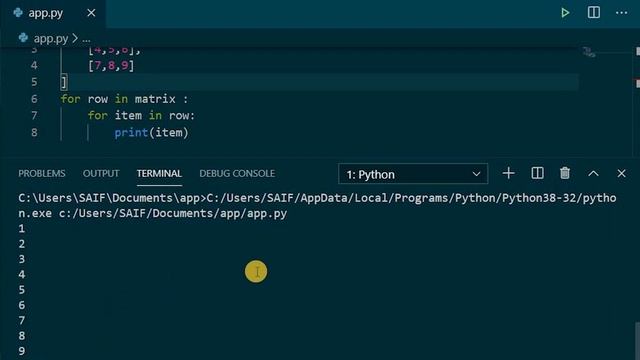
Task: Open the '1: Python' terminal dropdown
Action: coord(413,174)
